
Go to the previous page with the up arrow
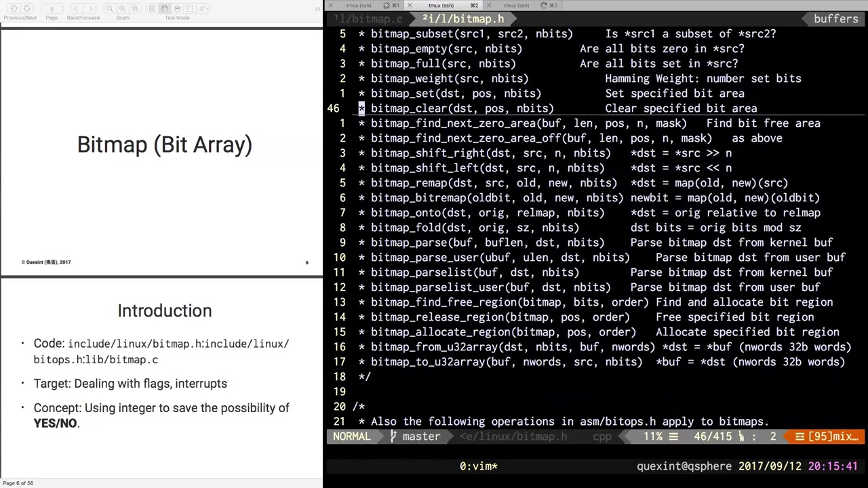(x=14, y=9)
